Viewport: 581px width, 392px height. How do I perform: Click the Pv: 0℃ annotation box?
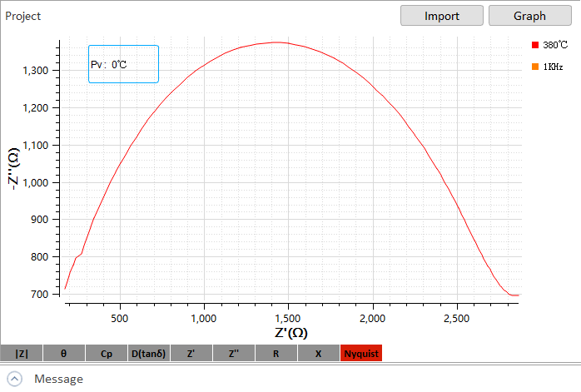[123, 64]
